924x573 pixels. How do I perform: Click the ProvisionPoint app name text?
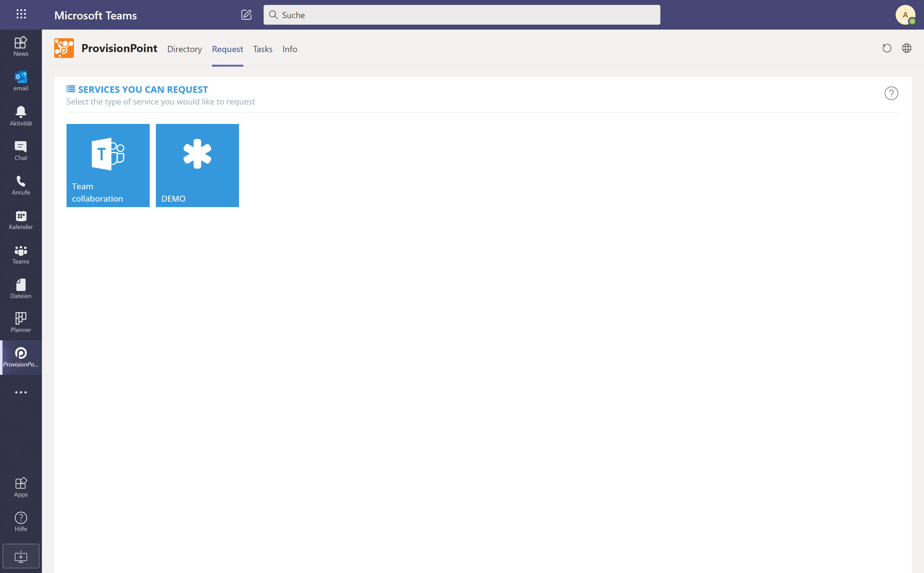pyautogui.click(x=119, y=48)
